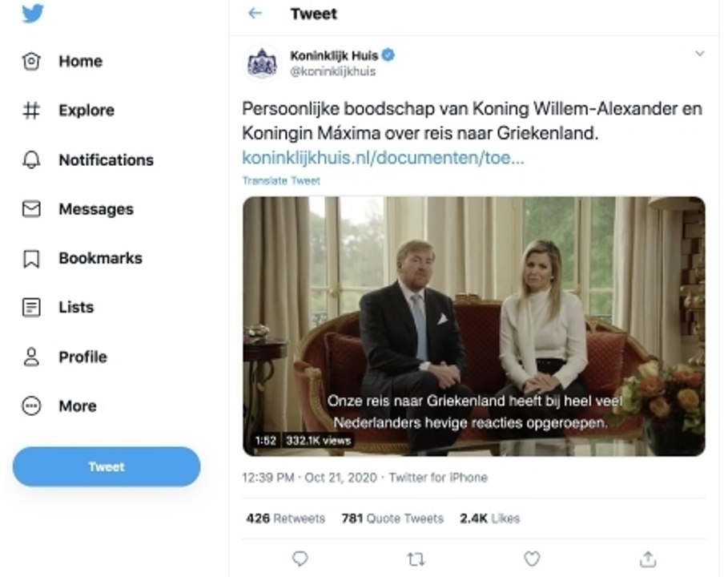Open the More menu in sidebar
This screenshot has height=577, width=728.
pyautogui.click(x=77, y=406)
